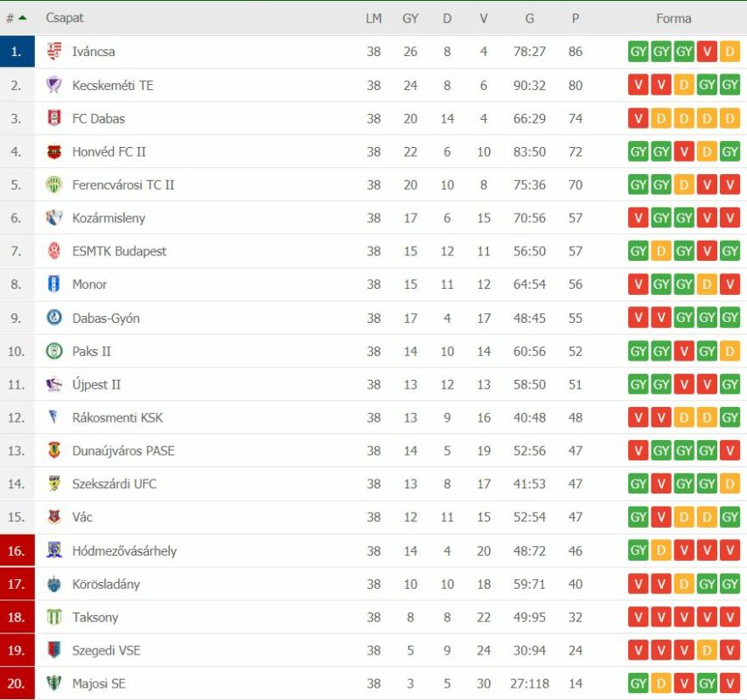Sort standings by the GY wins column
Screen dimensions: 747x700
click(410, 17)
